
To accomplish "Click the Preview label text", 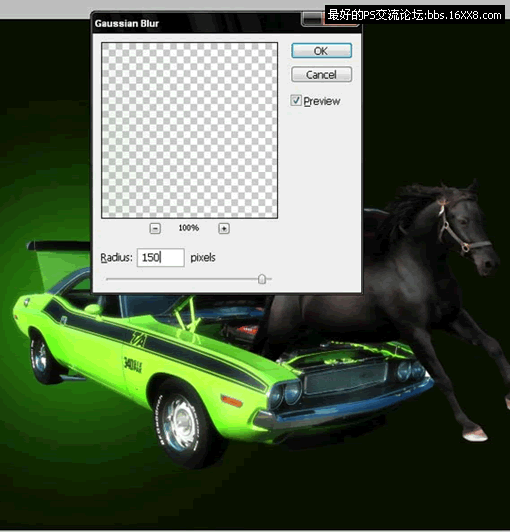I will tap(322, 101).
